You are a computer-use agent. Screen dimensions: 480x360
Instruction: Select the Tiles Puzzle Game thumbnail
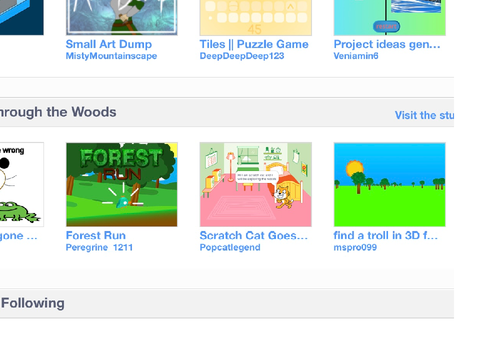(256, 17)
